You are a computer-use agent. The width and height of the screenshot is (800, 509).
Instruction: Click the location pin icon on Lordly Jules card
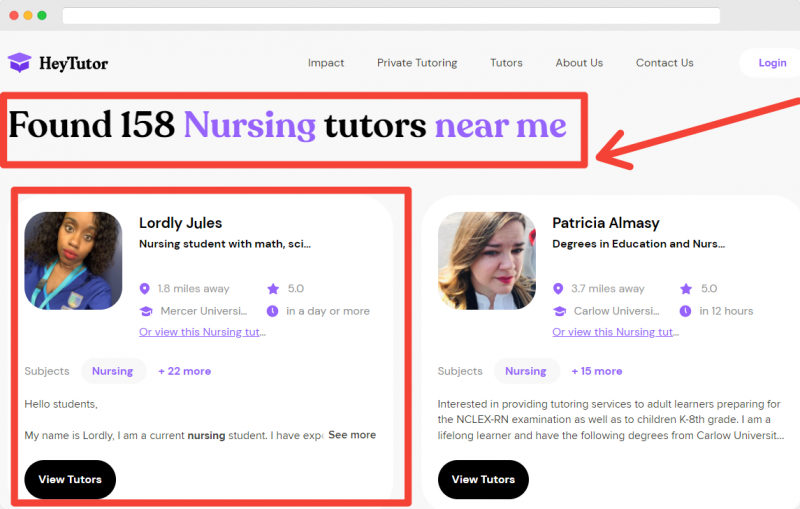pos(145,289)
